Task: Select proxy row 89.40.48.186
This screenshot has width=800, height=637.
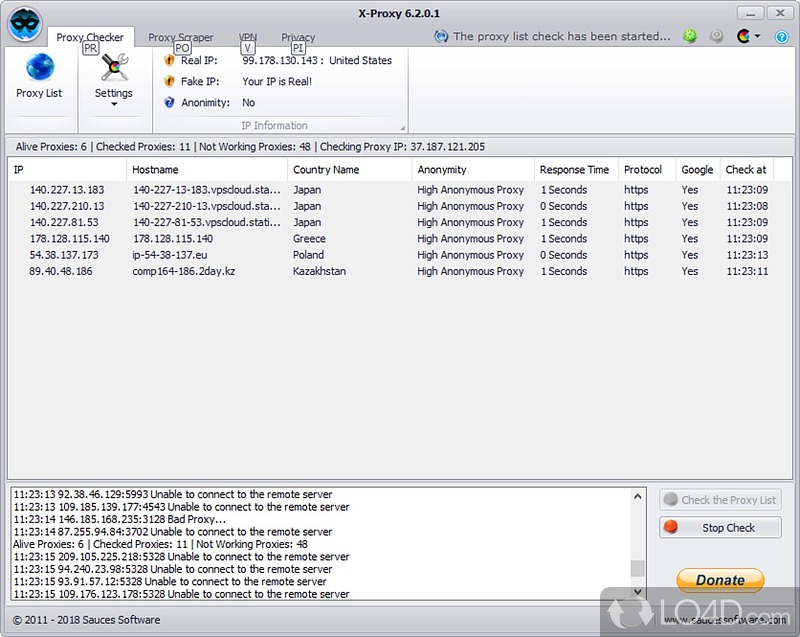Action: coord(399,271)
